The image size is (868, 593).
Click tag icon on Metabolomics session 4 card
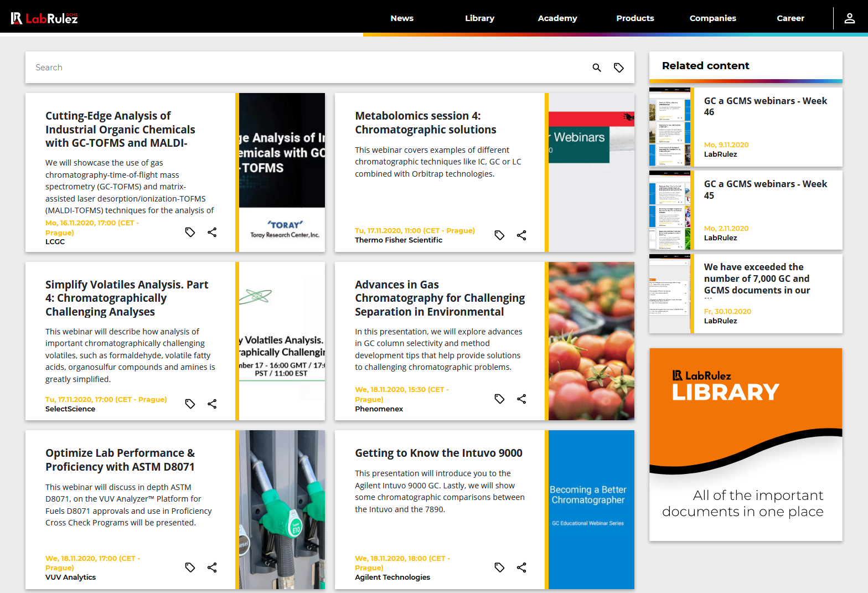pos(499,235)
